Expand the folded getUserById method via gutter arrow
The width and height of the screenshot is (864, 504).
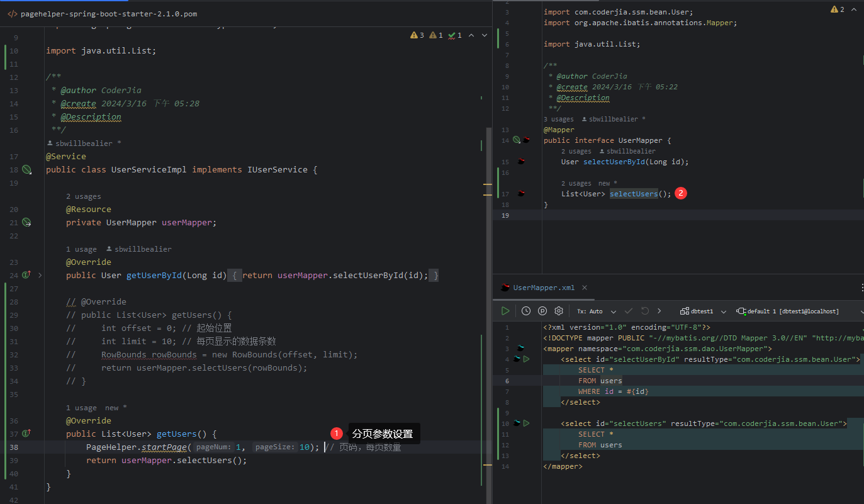[x=40, y=275]
